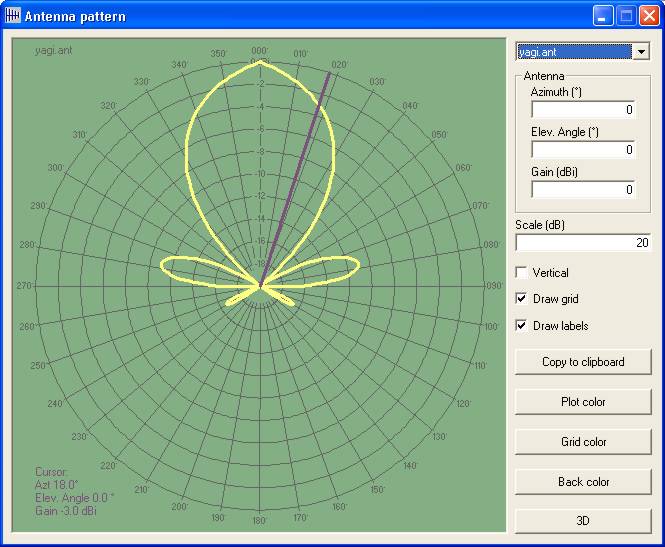Click the yagi.ant label in the plot corner

click(x=53, y=50)
